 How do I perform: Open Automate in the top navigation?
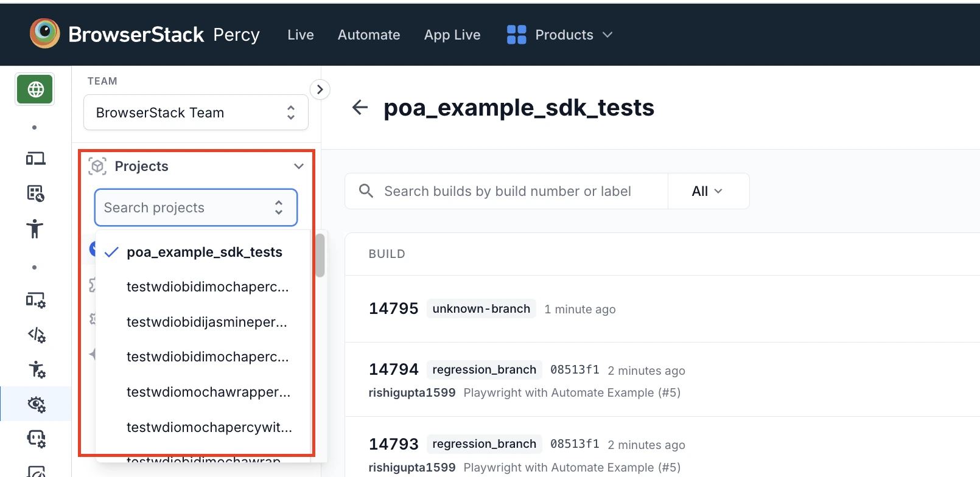click(x=369, y=35)
